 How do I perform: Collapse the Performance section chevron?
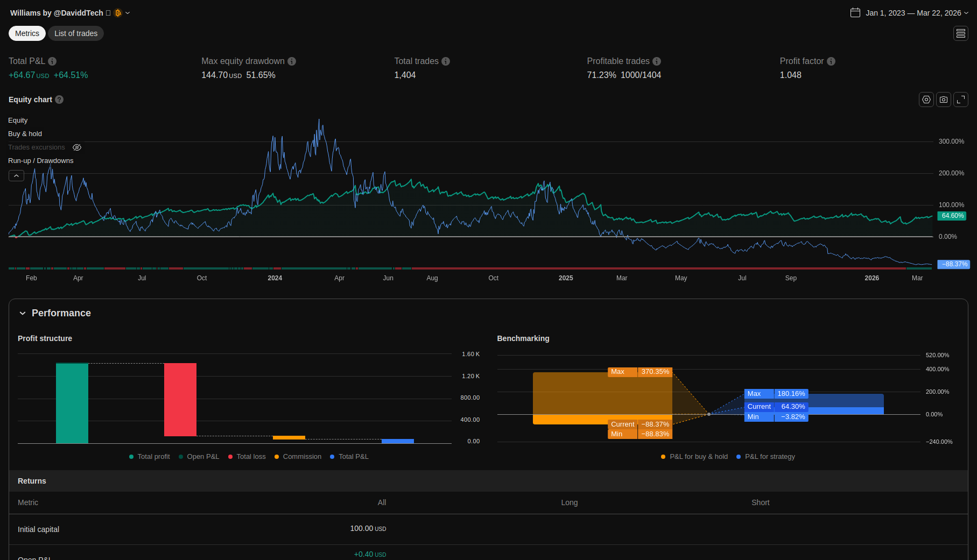23,313
